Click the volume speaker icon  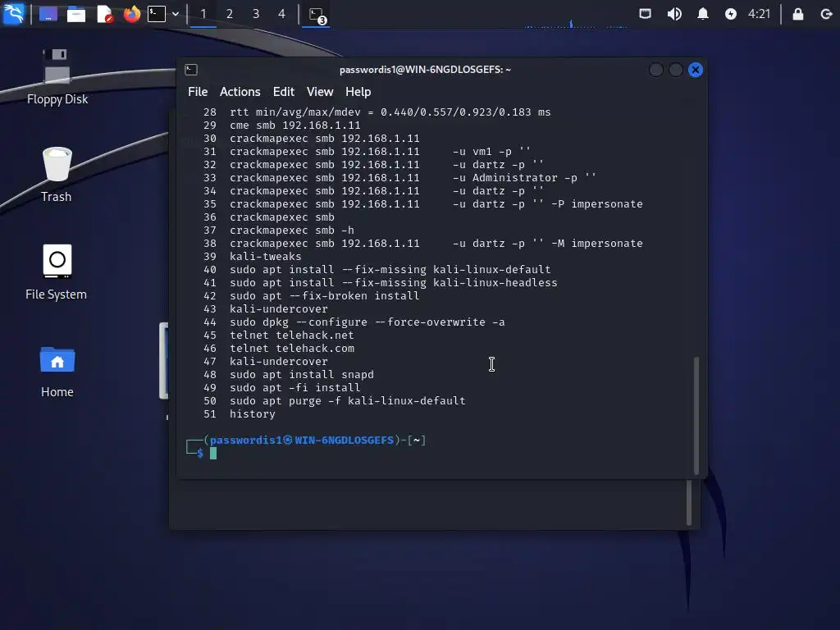coord(674,14)
